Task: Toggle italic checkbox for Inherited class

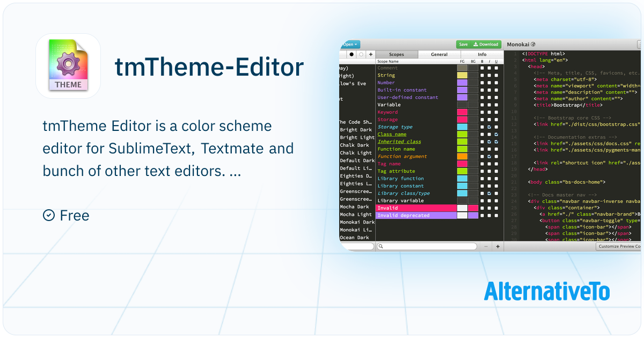Action: 489,142
